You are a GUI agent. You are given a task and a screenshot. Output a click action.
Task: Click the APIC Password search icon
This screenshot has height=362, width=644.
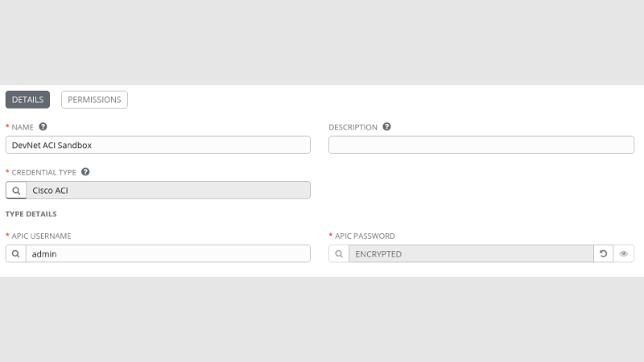[x=339, y=253]
